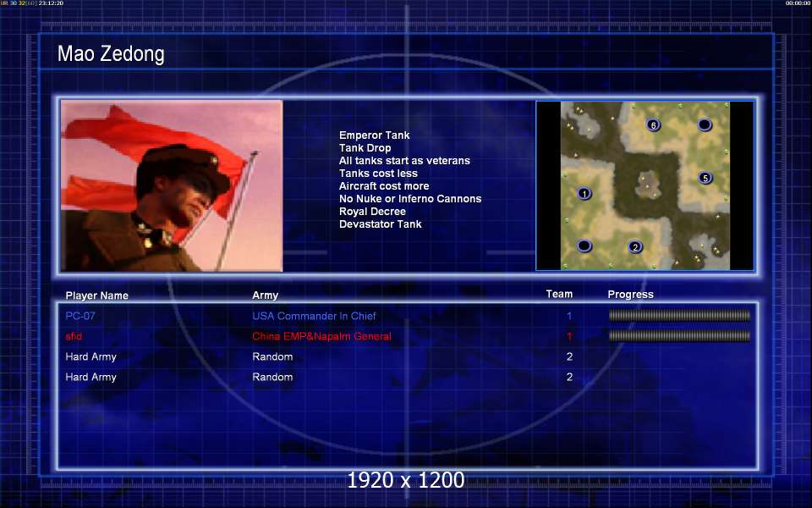This screenshot has height=508, width=812.
Task: Click the 'Mao Zedong' title text
Action: 111,54
